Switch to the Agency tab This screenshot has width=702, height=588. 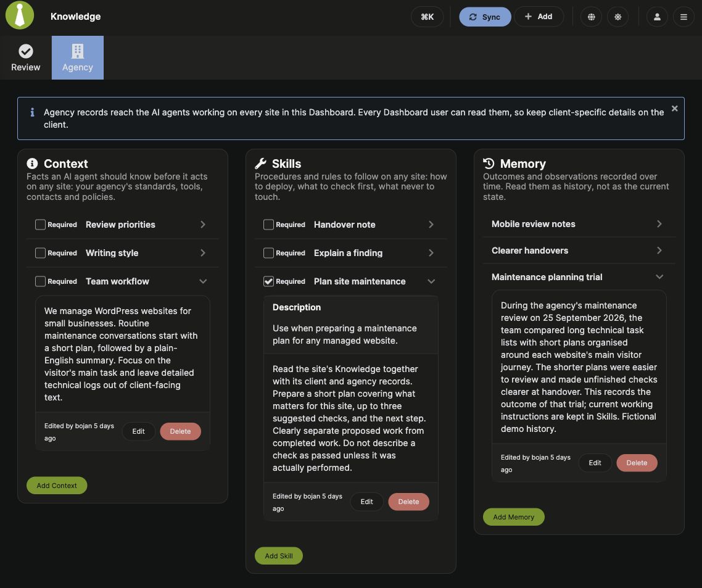pyautogui.click(x=78, y=58)
